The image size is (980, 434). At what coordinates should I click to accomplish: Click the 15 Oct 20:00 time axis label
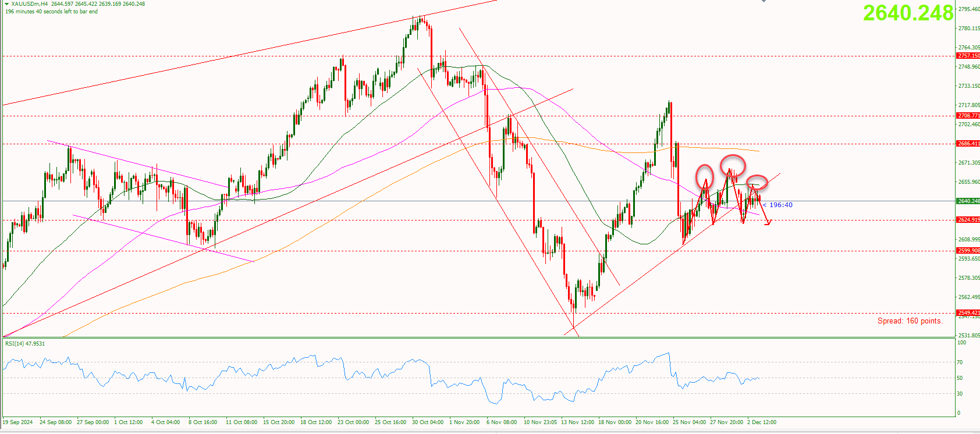[278, 422]
